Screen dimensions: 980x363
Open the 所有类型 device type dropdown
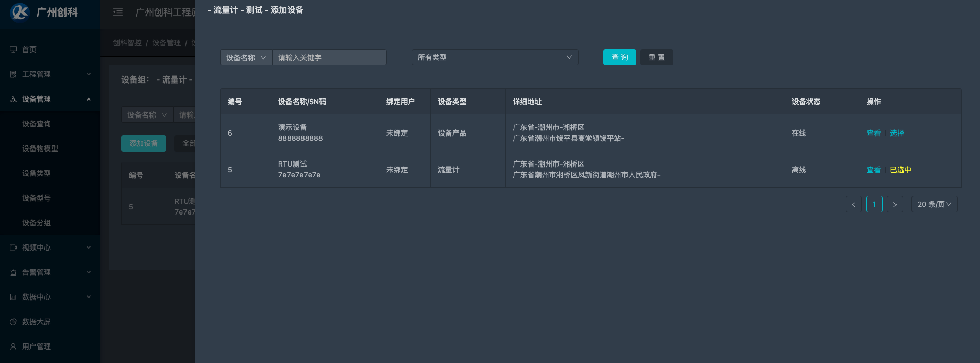pyautogui.click(x=495, y=57)
